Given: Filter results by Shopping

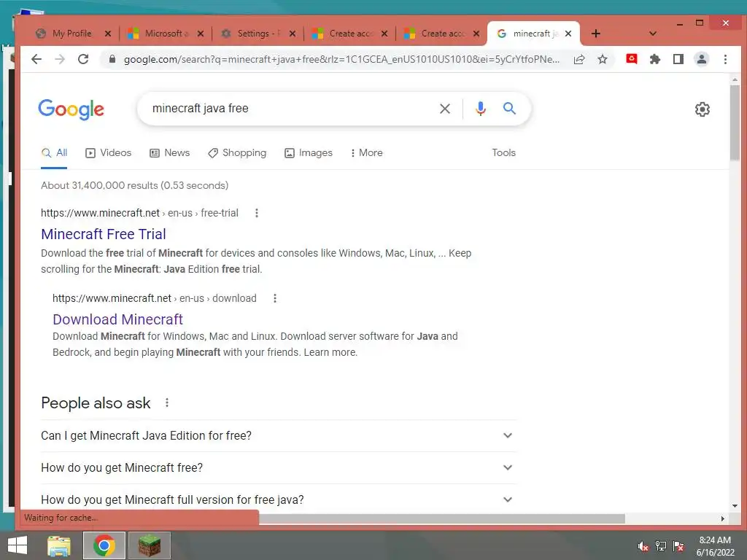Looking at the screenshot, I should 237,153.
